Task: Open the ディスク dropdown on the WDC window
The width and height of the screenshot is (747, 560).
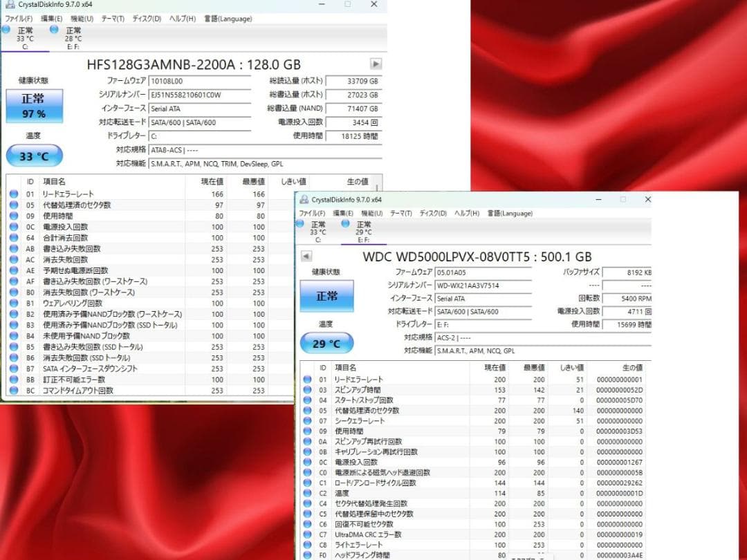Action: tap(435, 213)
